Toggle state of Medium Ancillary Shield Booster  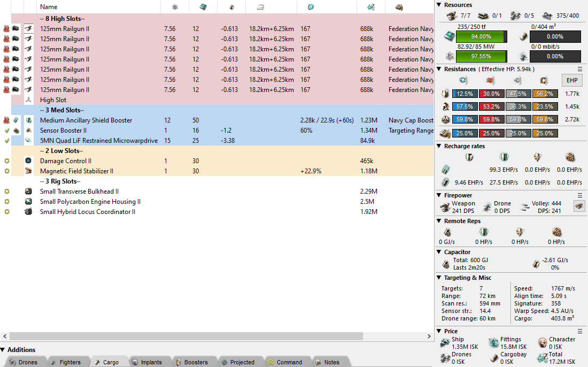click(6, 120)
